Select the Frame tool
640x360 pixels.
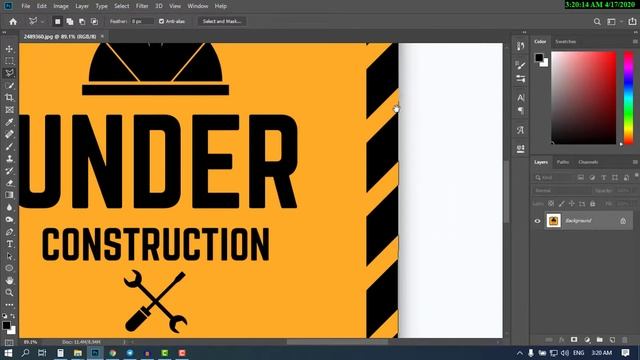pyautogui.click(x=9, y=110)
